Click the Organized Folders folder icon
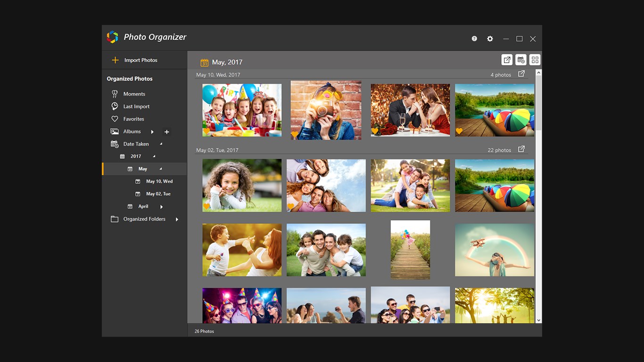Viewport: 644px width, 362px height. click(x=115, y=219)
